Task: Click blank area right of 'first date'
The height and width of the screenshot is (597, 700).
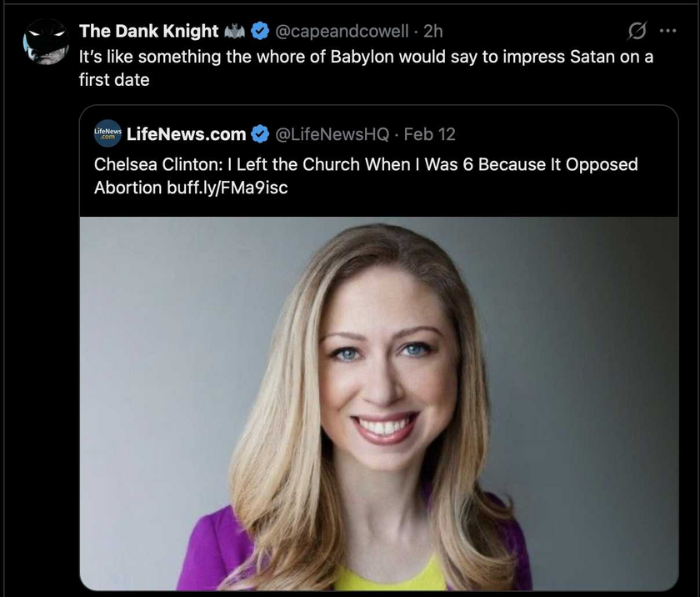Action: click(417, 82)
